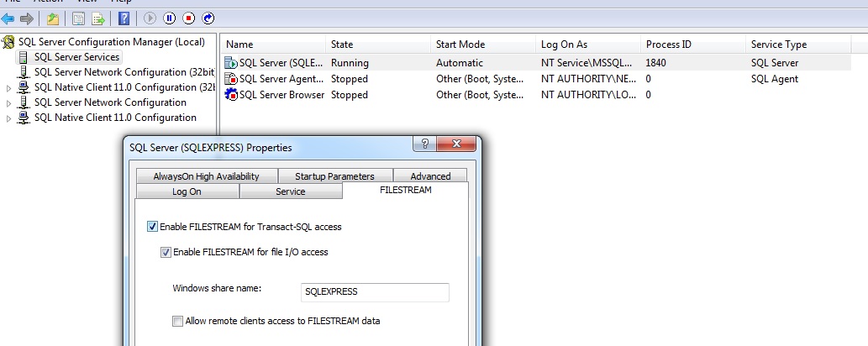Select the SQL Server Agent service icon

231,79
